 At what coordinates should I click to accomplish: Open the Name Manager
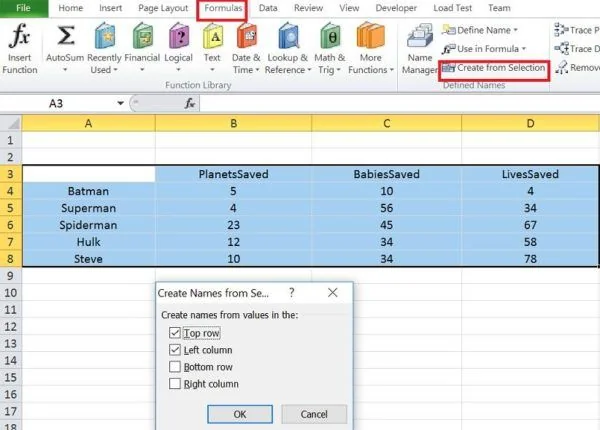(419, 48)
